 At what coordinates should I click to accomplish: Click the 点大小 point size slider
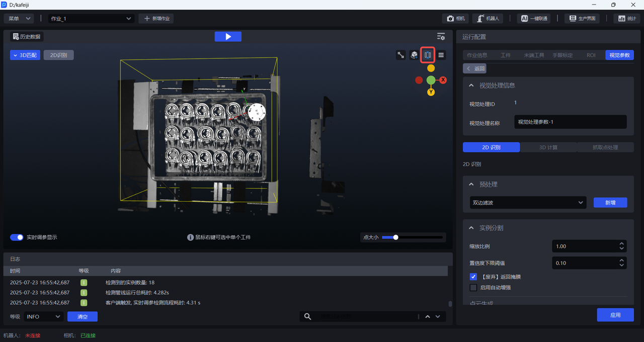412,237
